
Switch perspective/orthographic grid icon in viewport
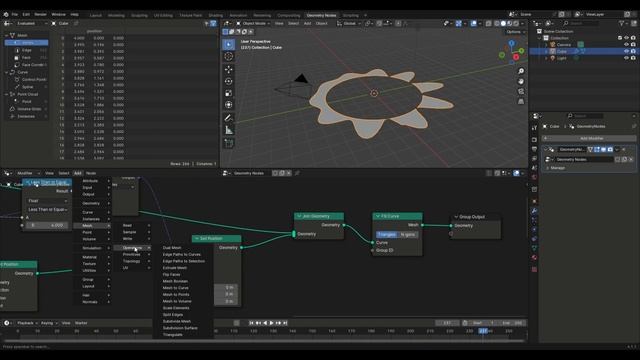click(x=521, y=102)
